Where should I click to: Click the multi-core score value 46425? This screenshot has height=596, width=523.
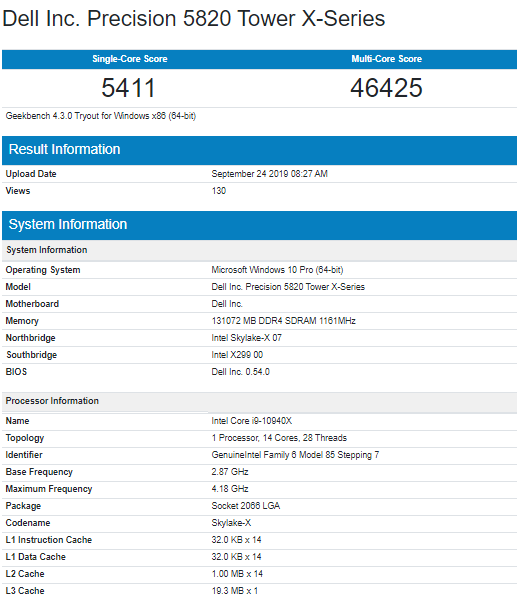tap(386, 88)
